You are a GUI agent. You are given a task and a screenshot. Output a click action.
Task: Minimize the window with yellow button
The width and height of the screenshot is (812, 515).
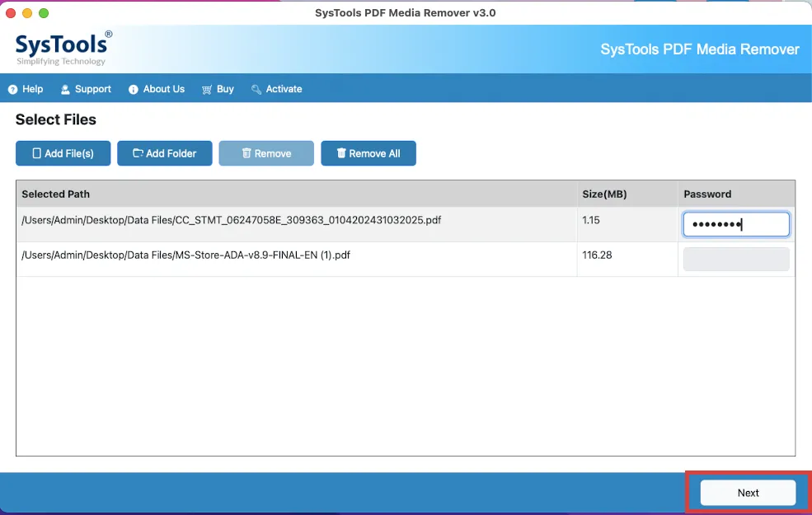tap(27, 13)
